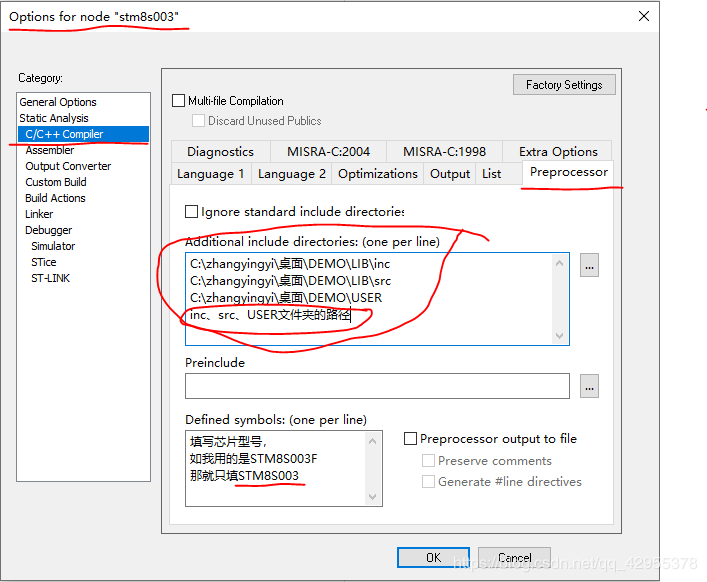
Task: Open the Language 2 tab
Action: 292,174
